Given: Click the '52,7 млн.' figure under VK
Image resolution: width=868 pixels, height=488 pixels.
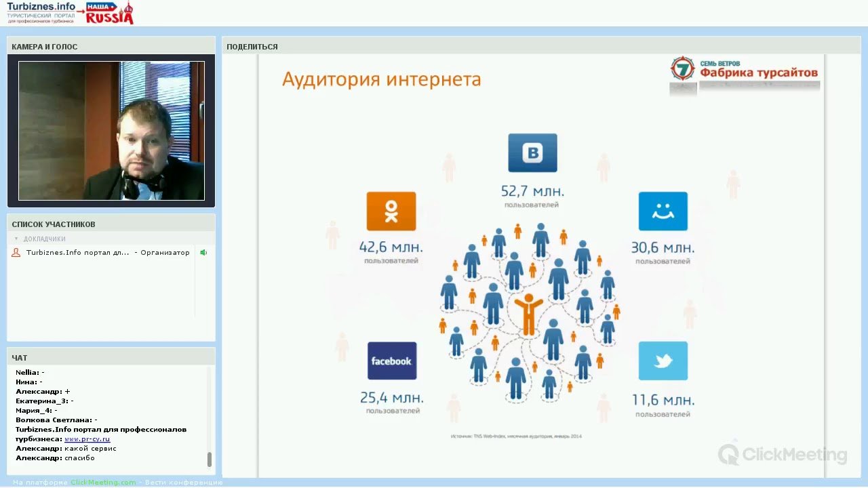Looking at the screenshot, I should pos(532,191).
